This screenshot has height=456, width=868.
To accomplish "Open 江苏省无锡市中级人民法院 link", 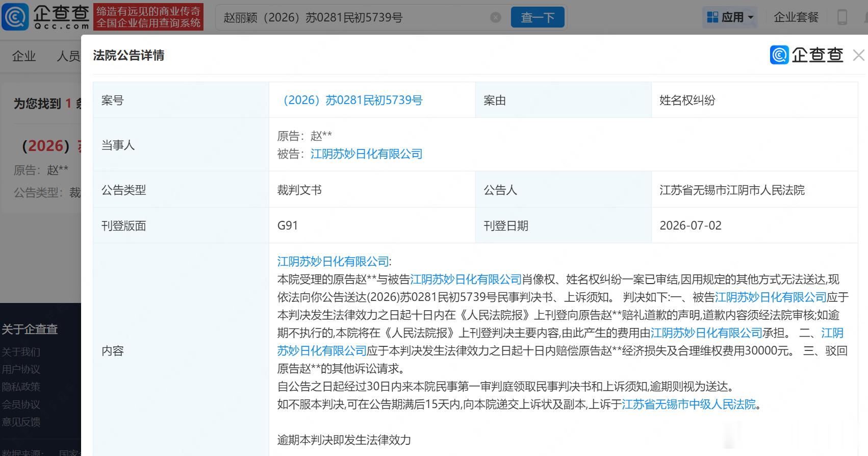I will tap(688, 404).
